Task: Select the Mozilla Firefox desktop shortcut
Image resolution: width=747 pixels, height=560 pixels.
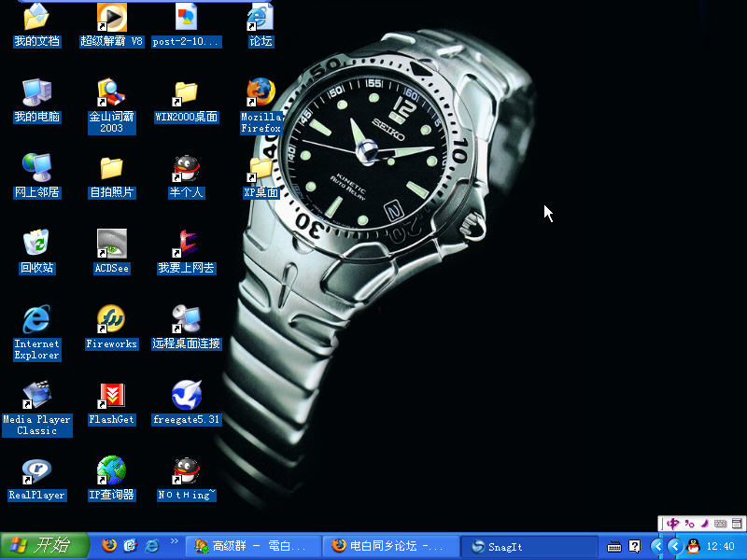Action: (261, 93)
